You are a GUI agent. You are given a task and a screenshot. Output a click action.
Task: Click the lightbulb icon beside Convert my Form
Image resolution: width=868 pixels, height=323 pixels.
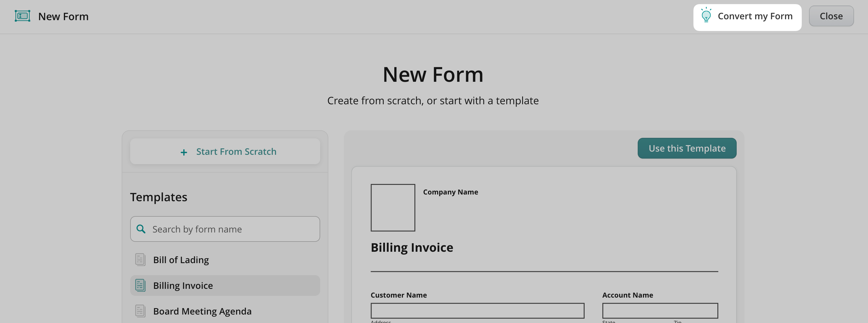click(706, 15)
